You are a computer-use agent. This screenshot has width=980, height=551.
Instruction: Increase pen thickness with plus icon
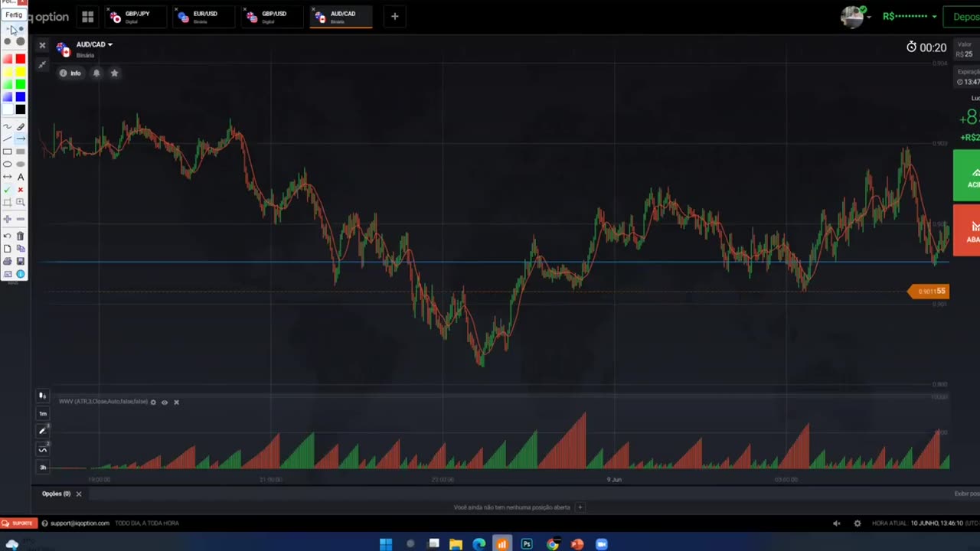(8, 219)
